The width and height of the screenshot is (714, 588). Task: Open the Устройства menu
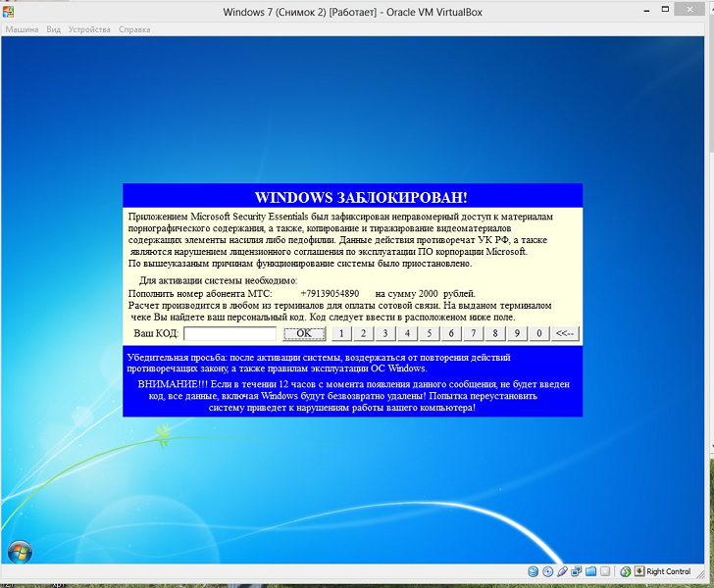(89, 29)
